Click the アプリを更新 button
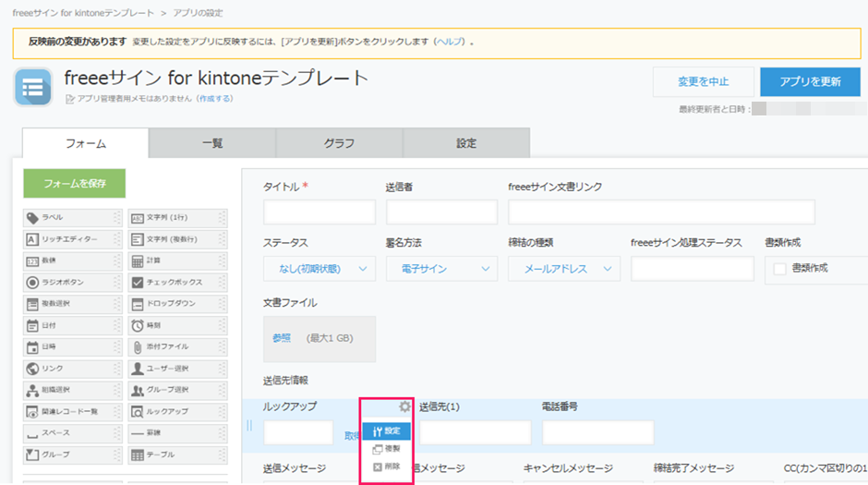Screen dimensions: 868x485 tap(810, 82)
